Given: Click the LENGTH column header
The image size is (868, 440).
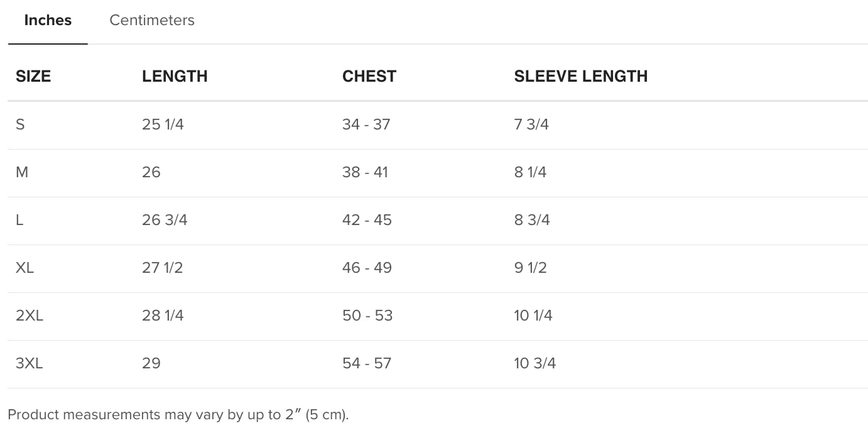Looking at the screenshot, I should (175, 76).
